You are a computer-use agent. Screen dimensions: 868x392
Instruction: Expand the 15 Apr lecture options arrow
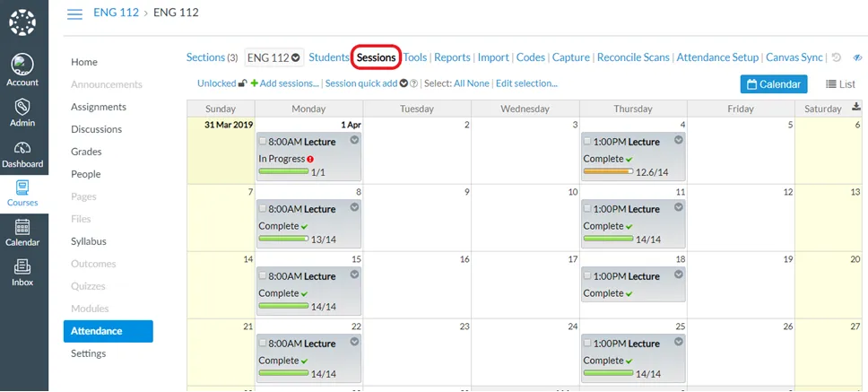click(x=354, y=274)
